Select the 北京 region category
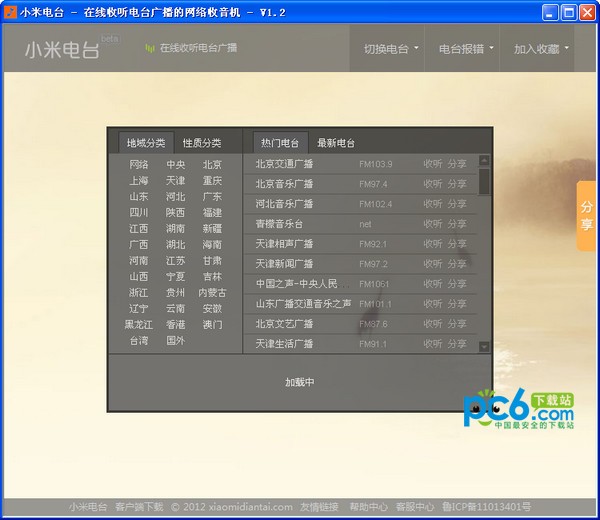The height and width of the screenshot is (520, 600). pos(212,165)
